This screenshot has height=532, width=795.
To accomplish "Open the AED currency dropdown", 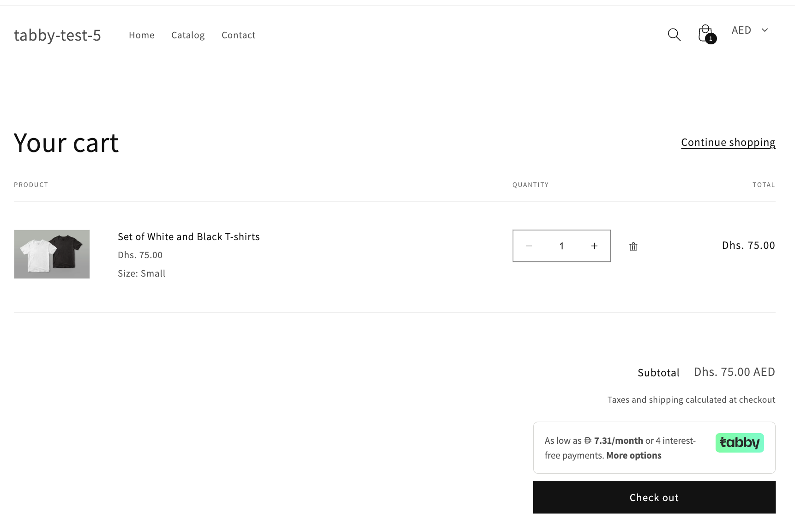I will click(x=741, y=30).
